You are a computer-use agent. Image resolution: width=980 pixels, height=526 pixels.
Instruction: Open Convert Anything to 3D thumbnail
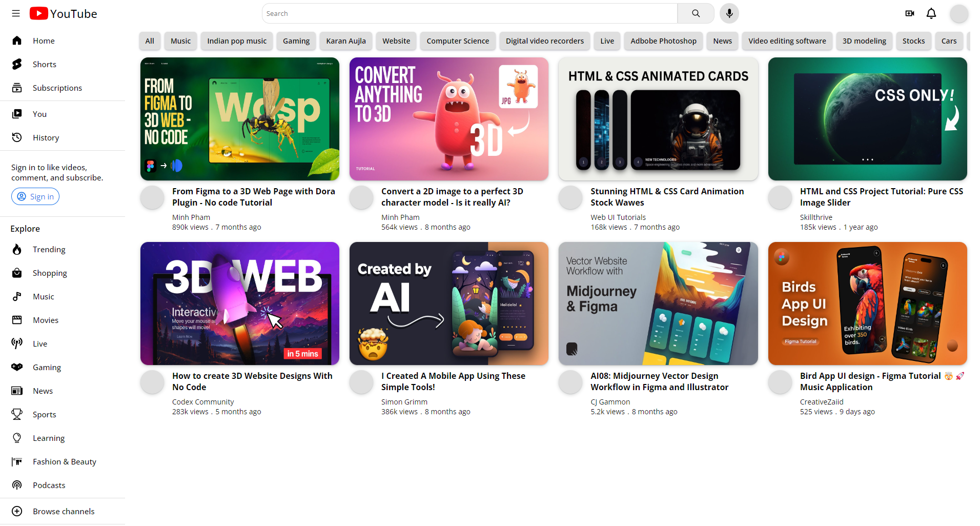449,119
